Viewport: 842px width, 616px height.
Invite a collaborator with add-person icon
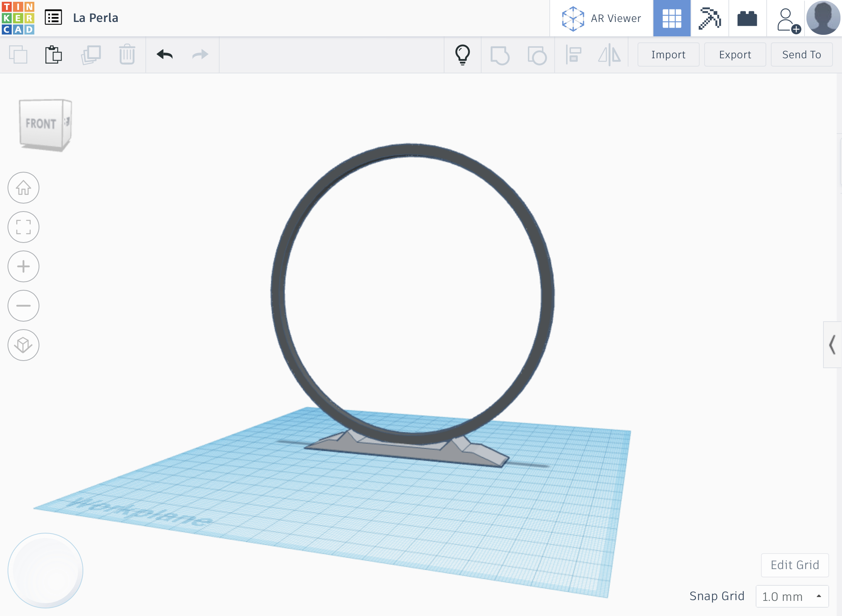point(788,20)
